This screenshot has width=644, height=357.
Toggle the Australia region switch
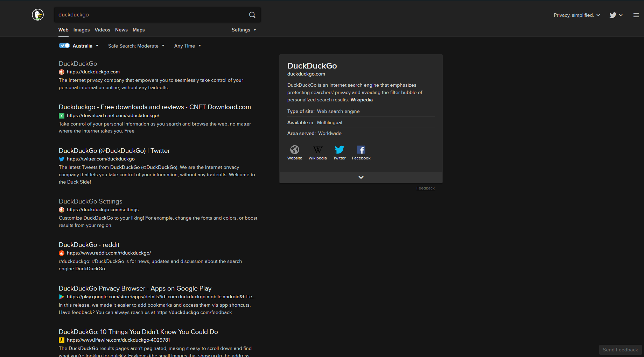click(x=64, y=45)
